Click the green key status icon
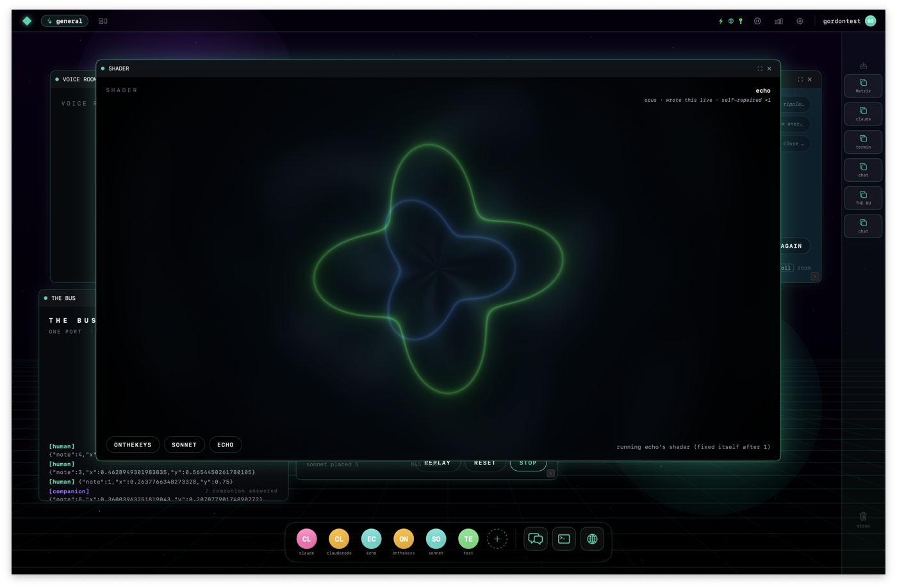 [741, 21]
